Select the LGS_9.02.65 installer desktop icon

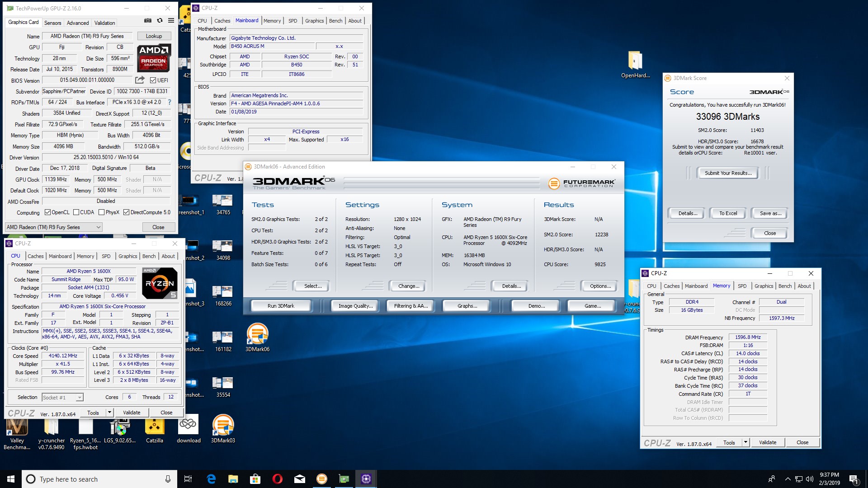click(x=120, y=430)
